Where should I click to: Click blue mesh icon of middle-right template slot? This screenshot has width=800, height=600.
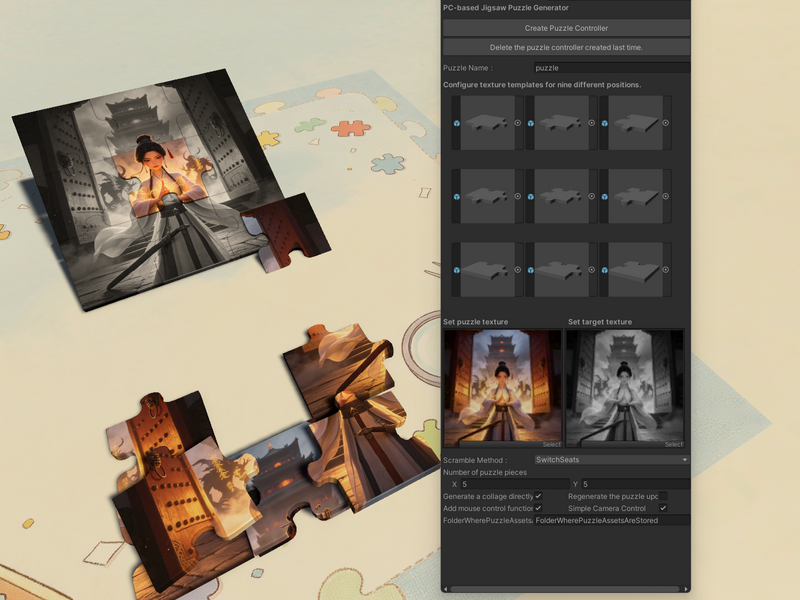605,197
